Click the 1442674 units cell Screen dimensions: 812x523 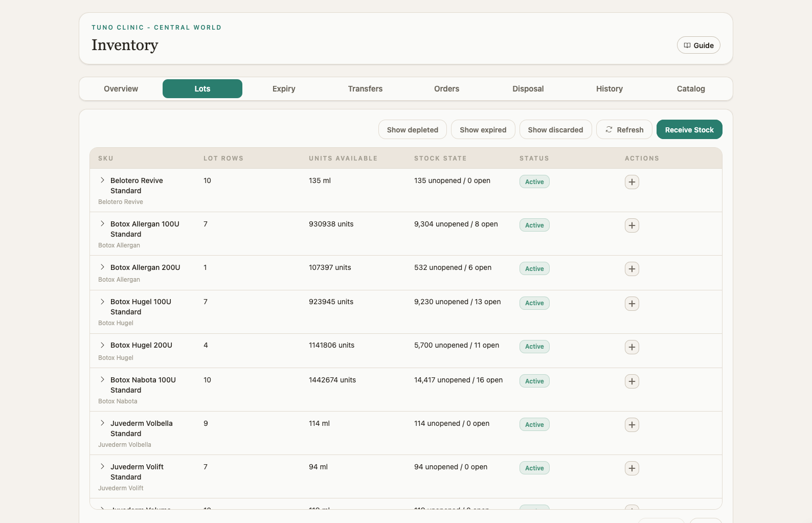332,380
